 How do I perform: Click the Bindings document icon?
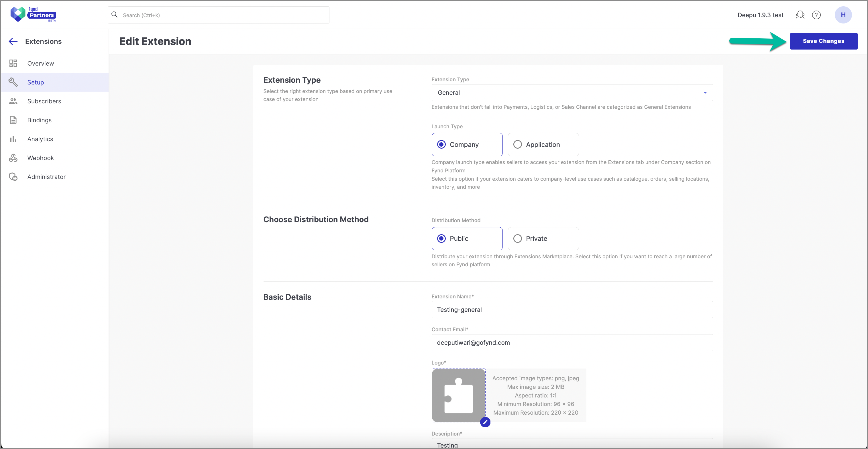[x=13, y=120]
